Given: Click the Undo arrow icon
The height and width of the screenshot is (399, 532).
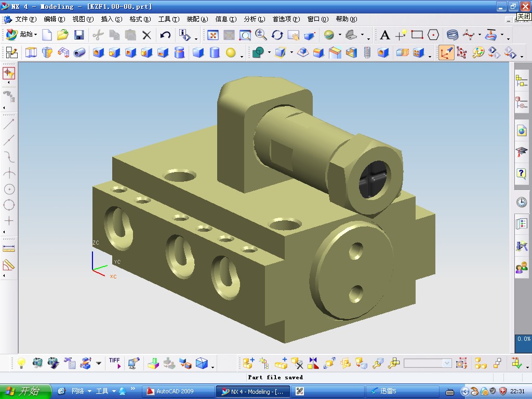Looking at the screenshot, I should (x=165, y=35).
